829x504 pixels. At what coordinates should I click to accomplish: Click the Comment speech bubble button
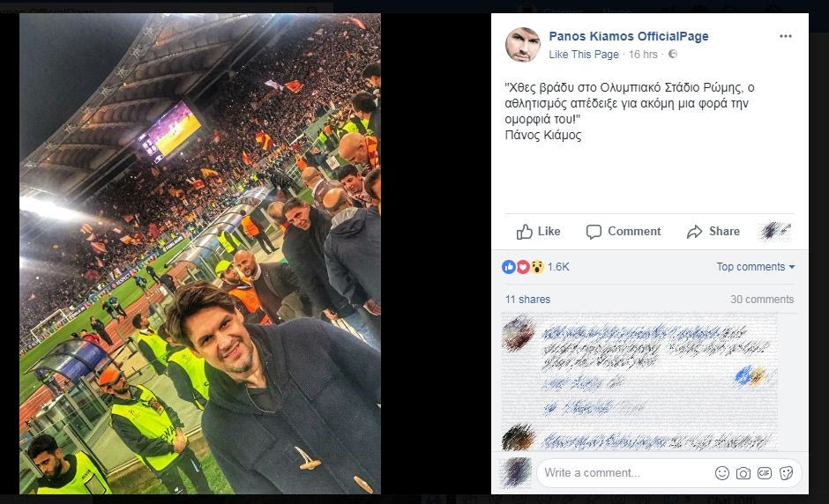(624, 232)
